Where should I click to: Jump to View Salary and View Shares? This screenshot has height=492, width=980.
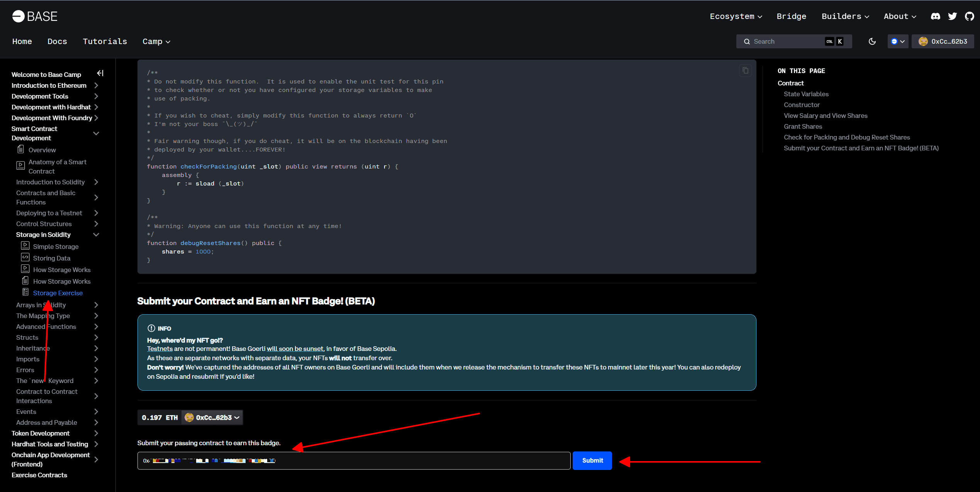826,116
